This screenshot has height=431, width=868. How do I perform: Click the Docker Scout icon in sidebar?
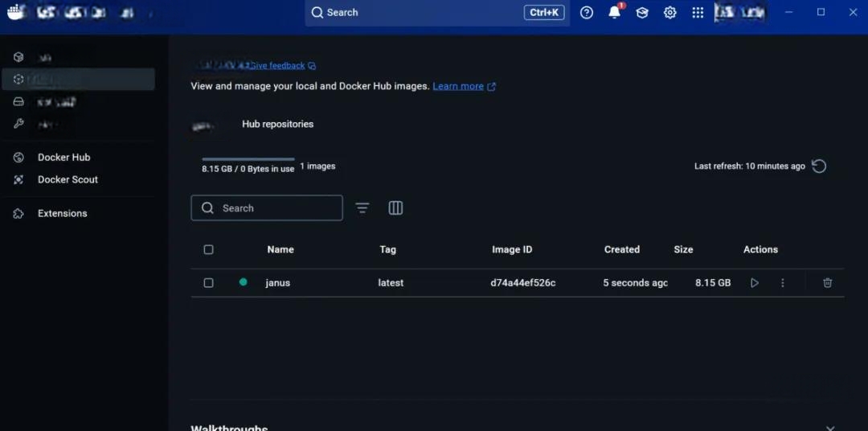click(x=18, y=179)
